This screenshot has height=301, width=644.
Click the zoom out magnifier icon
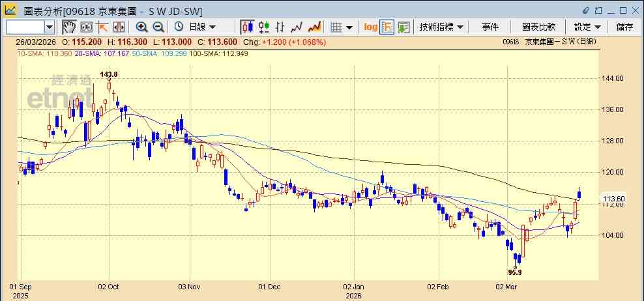click(x=158, y=27)
